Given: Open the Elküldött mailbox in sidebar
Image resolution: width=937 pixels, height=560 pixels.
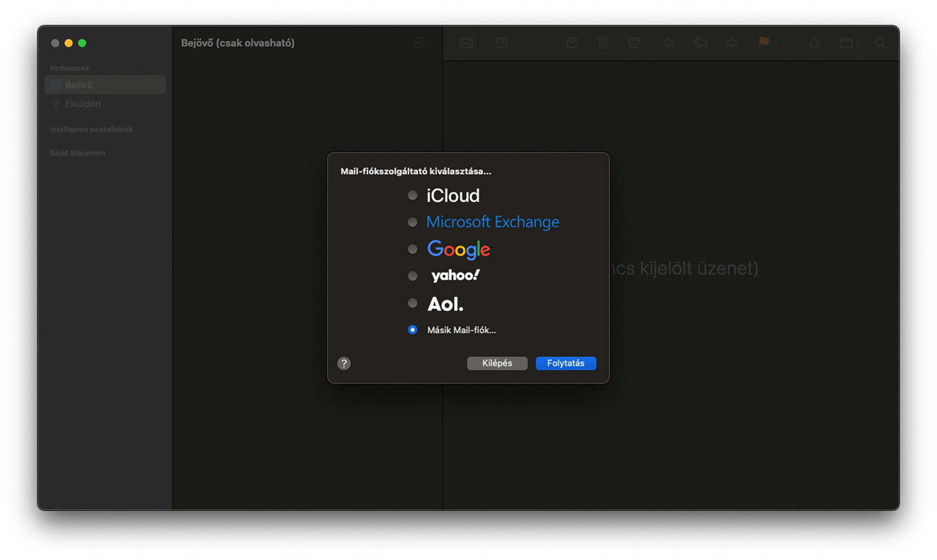Looking at the screenshot, I should coord(105,104).
